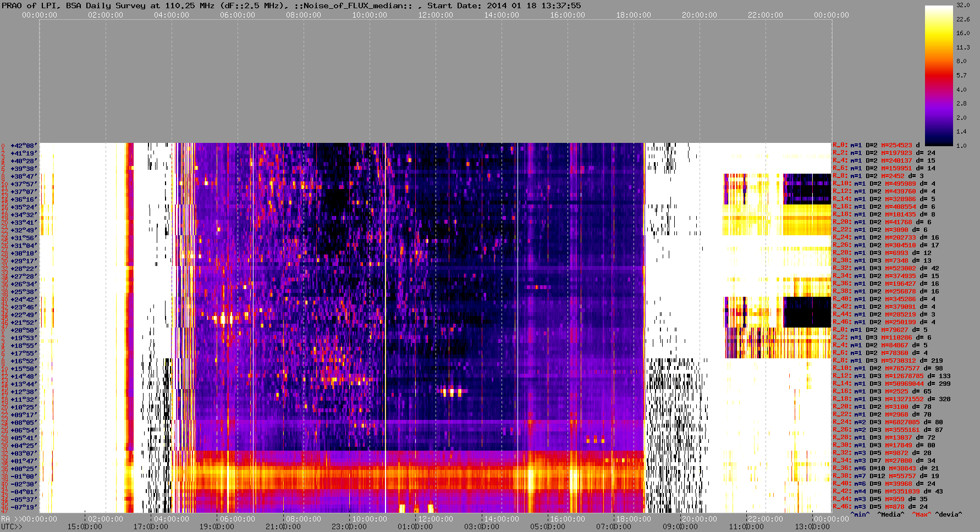Screen dimensions: 980x532
Task: Click the UTC row label 15:00:00
Action: click(x=85, y=527)
